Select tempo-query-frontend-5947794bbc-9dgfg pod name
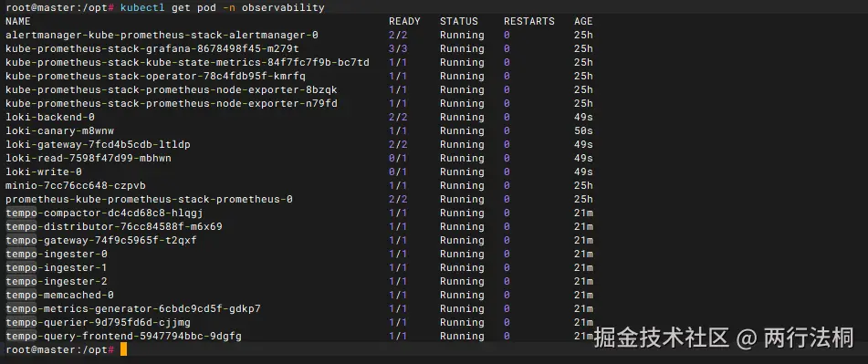 123,337
